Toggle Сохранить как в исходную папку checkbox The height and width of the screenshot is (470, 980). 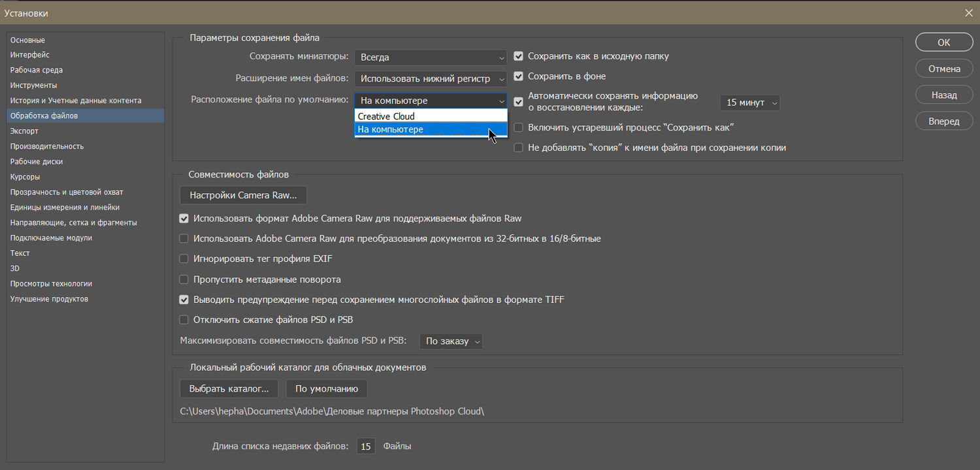[519, 56]
